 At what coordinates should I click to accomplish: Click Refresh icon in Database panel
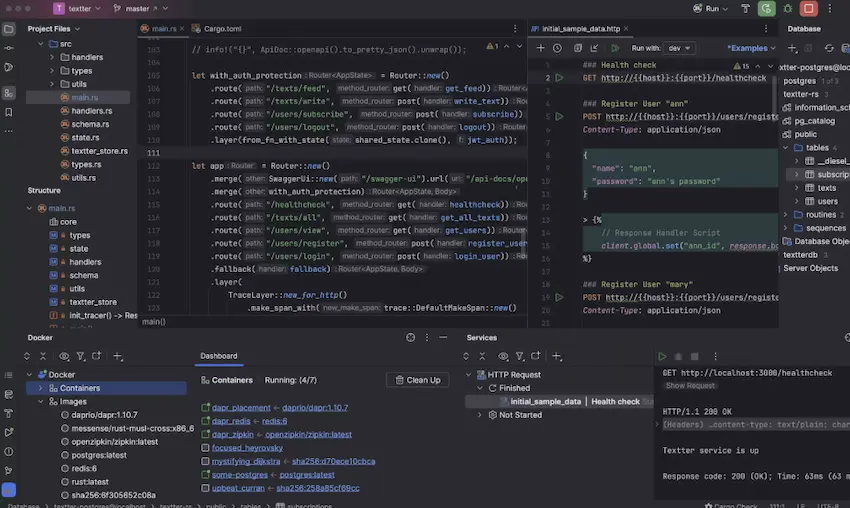click(829, 48)
